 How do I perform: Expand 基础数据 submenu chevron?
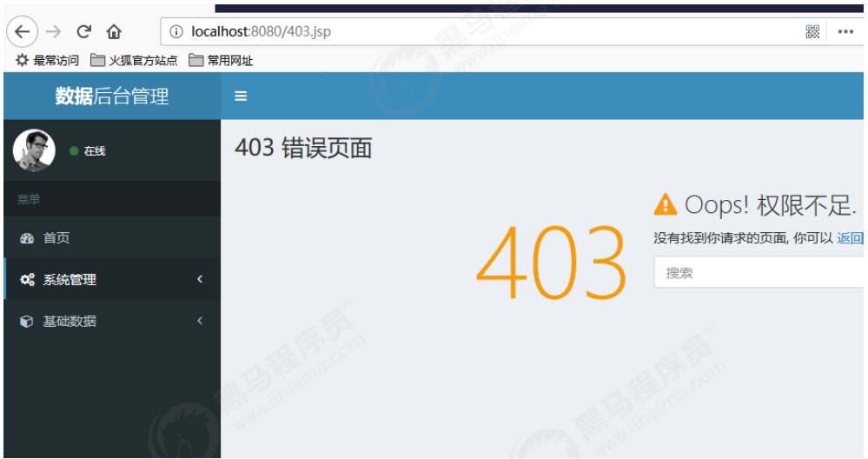click(x=200, y=321)
